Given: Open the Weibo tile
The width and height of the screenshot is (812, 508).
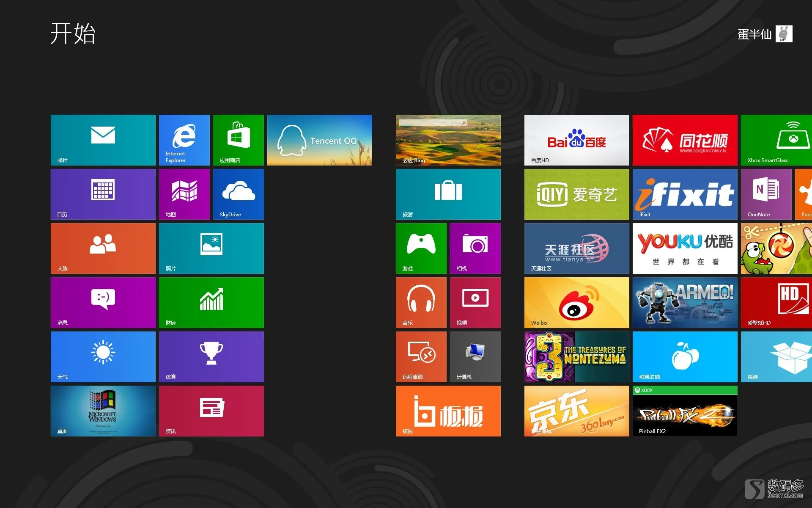Looking at the screenshot, I should 577,303.
